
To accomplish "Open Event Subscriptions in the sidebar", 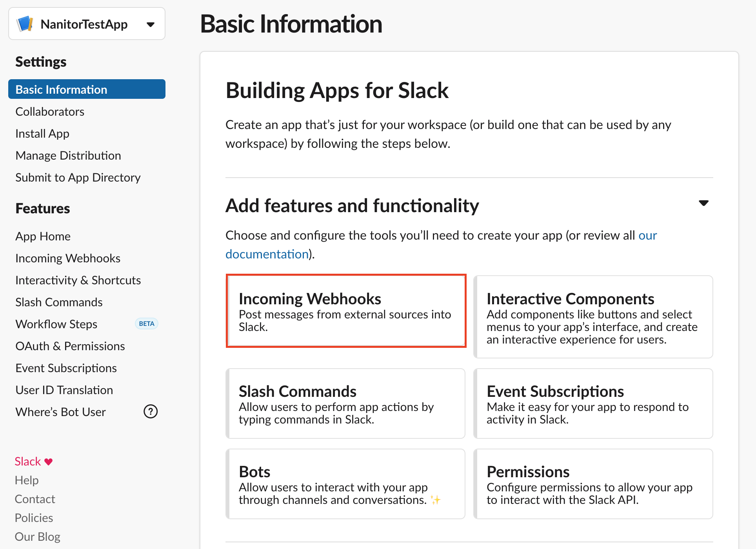I will 66,368.
